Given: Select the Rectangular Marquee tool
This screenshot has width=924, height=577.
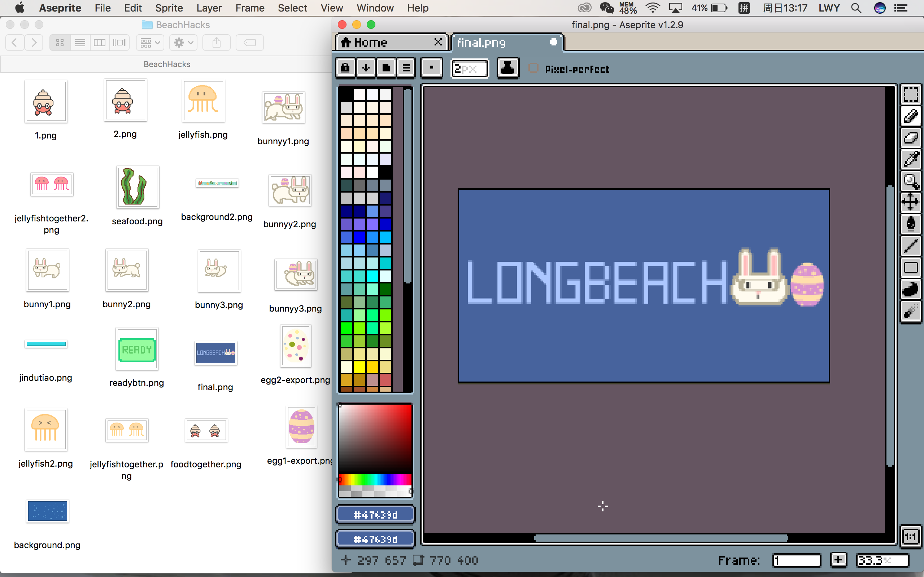Looking at the screenshot, I should click(911, 94).
